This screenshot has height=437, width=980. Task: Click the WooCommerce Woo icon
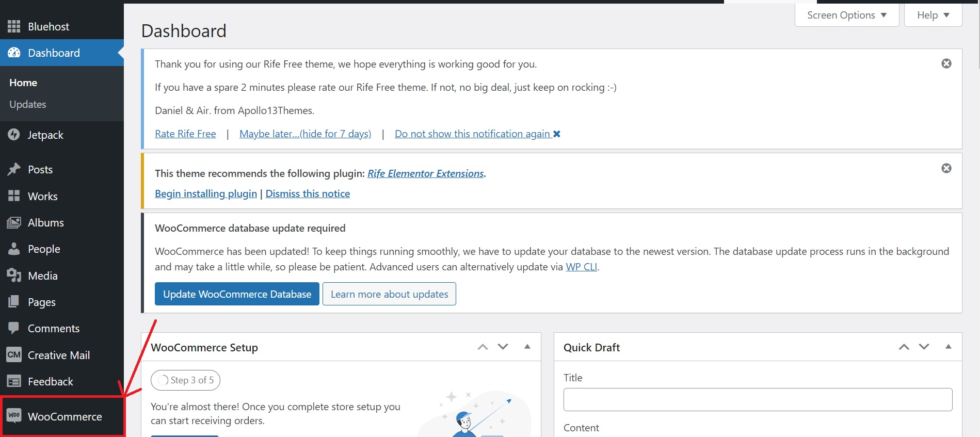click(x=14, y=416)
